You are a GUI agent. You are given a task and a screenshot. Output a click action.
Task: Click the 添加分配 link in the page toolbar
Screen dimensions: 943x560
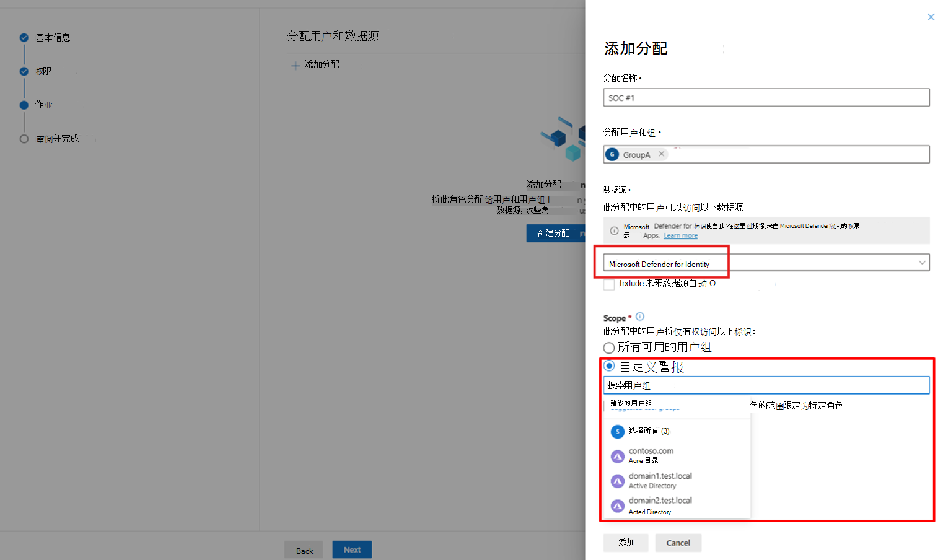[x=322, y=64]
